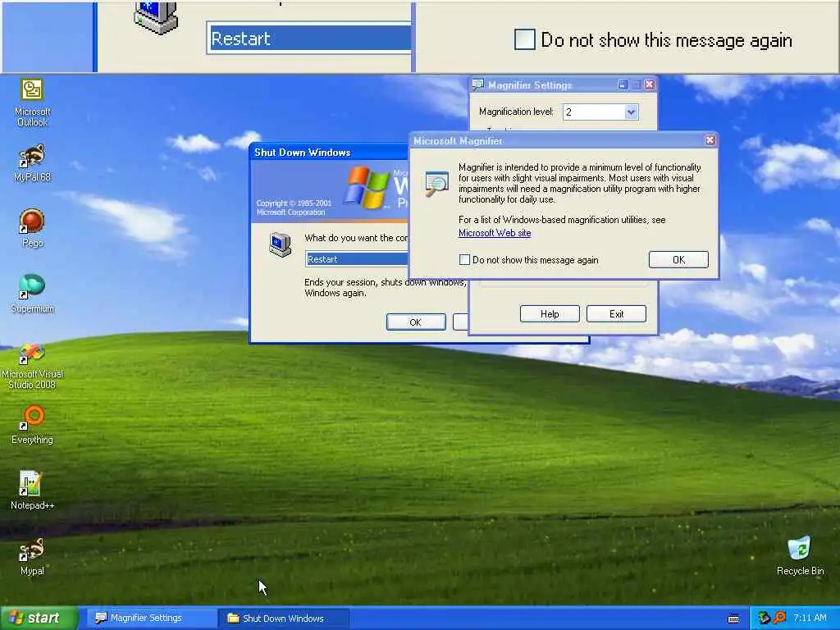The image size is (840, 630).
Task: Click the magnifier info icon in Microsoft Magnifier dialog
Action: 436,183
